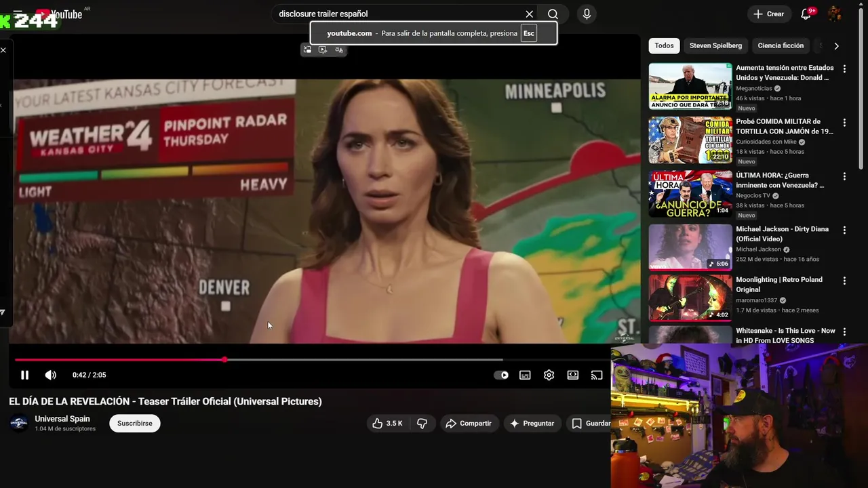This screenshot has width=868, height=488.
Task: Open options for ÚLTIMA HORA video
Action: point(844,176)
